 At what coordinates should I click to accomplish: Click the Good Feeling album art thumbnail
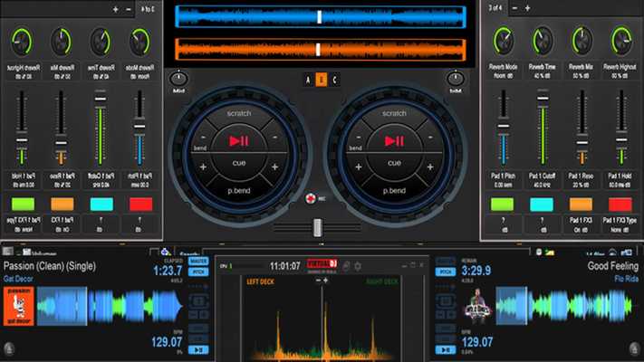pos(477,306)
